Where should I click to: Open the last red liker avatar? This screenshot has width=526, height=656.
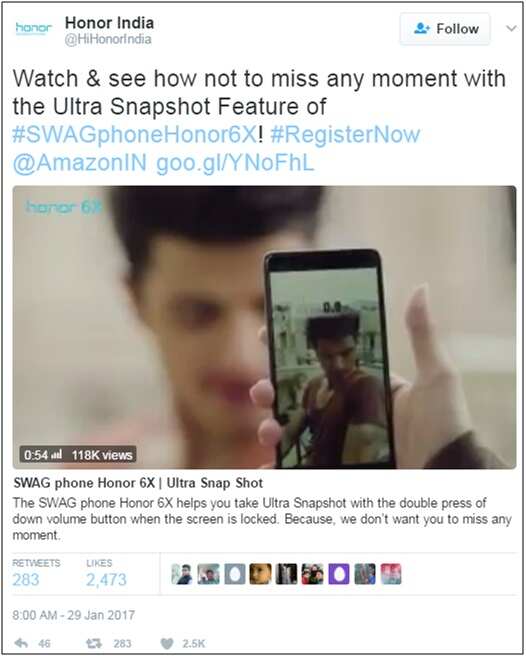[391, 574]
